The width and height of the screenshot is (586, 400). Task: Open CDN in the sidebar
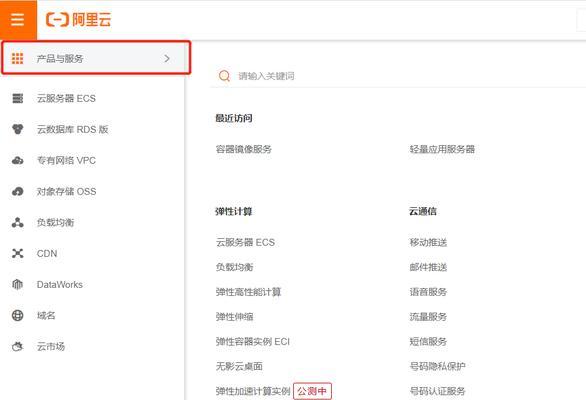pos(47,253)
